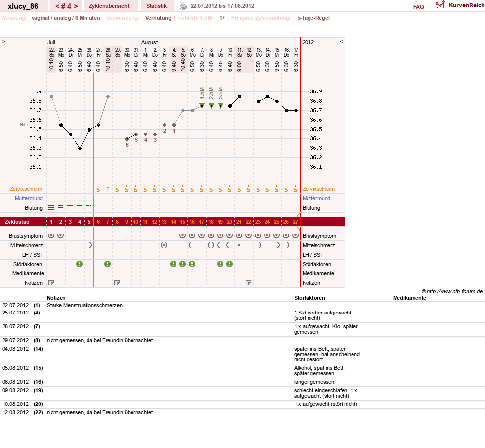Click the Störfaktoren icon on cycle day 7
The width and height of the screenshot is (485, 448).
point(108,264)
